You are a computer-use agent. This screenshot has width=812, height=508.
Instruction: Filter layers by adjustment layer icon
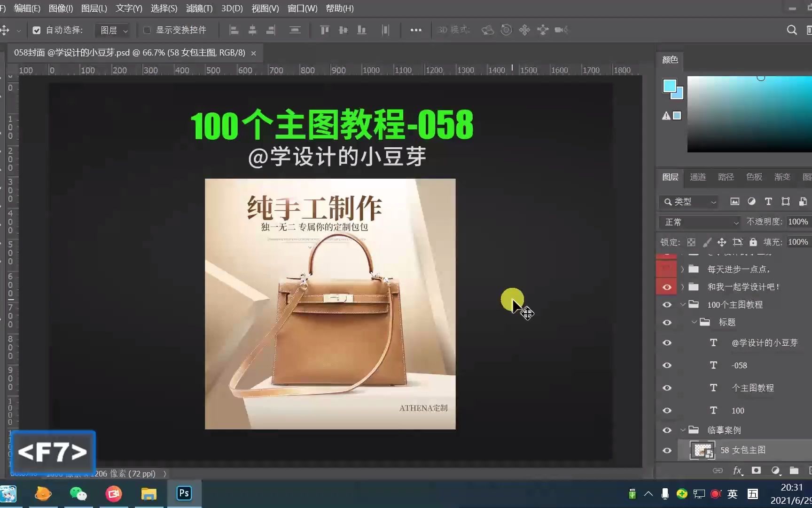(x=751, y=201)
